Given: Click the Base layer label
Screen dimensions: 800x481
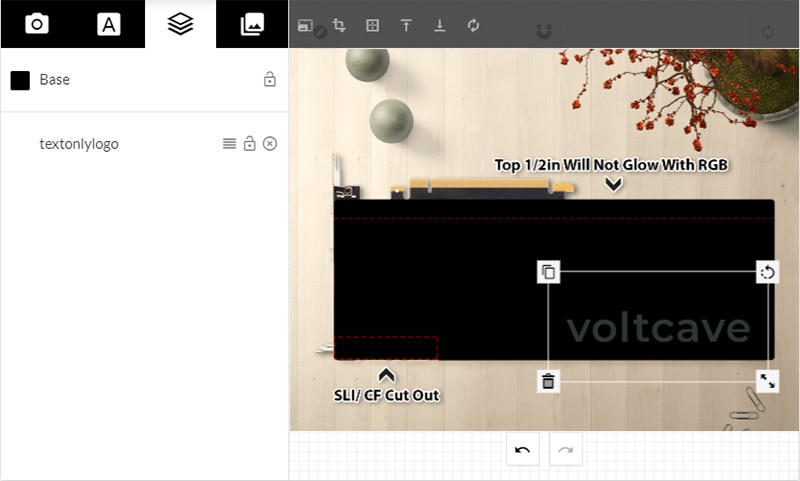Looking at the screenshot, I should (55, 80).
